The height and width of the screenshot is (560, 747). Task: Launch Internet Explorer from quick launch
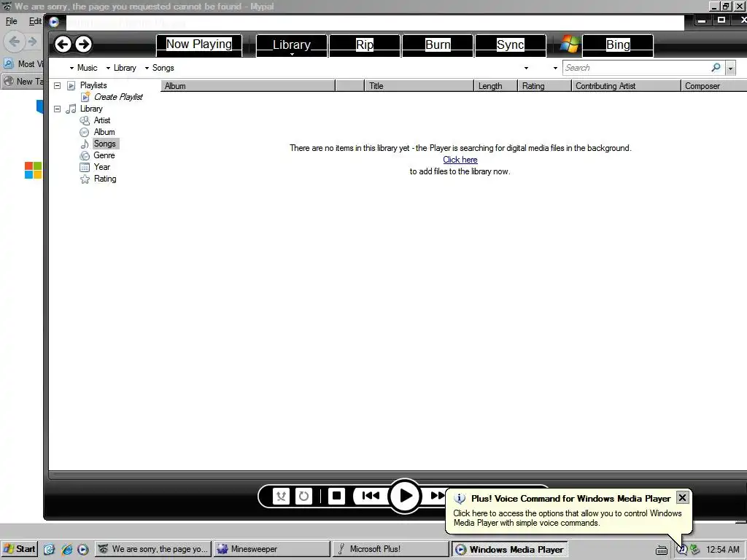[66, 550]
